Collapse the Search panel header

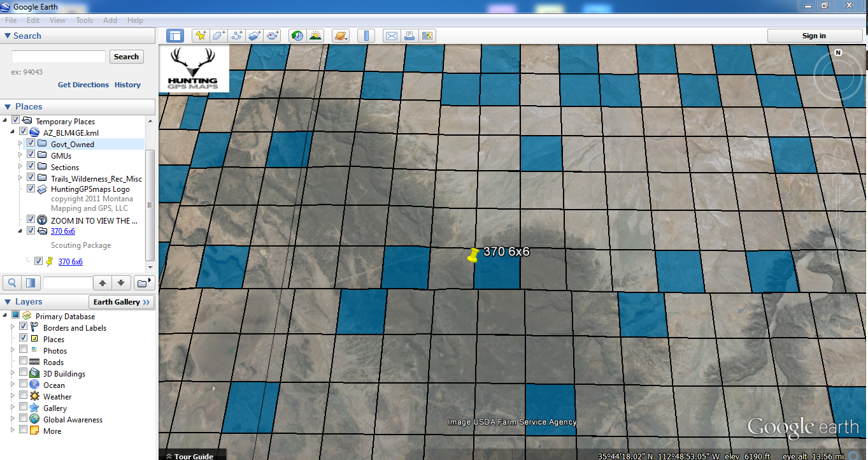[x=8, y=36]
